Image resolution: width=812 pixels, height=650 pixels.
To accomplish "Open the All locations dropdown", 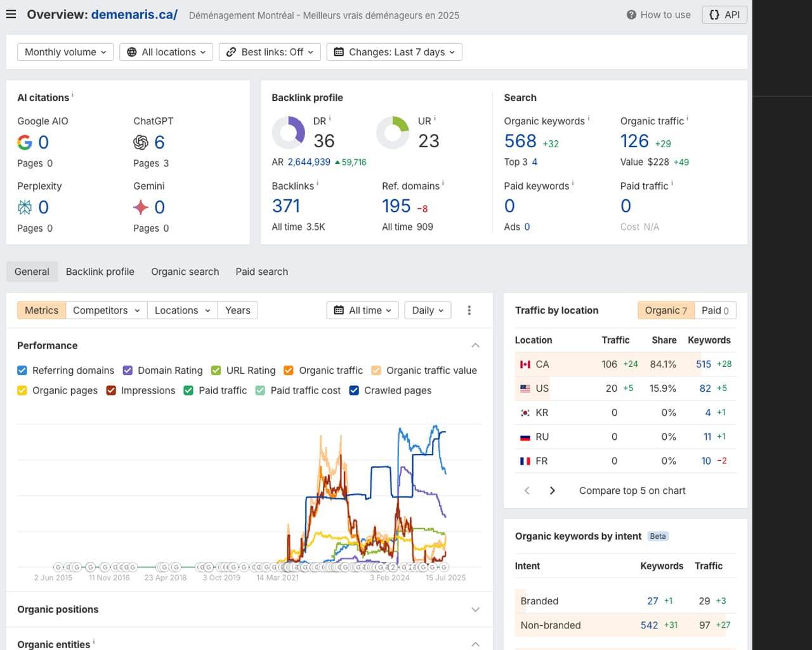I will (166, 52).
